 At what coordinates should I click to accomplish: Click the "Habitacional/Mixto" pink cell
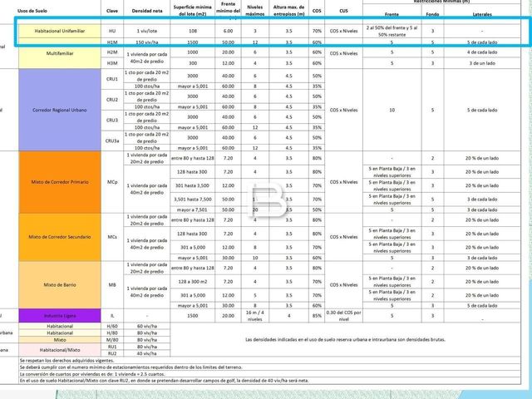(x=60, y=350)
